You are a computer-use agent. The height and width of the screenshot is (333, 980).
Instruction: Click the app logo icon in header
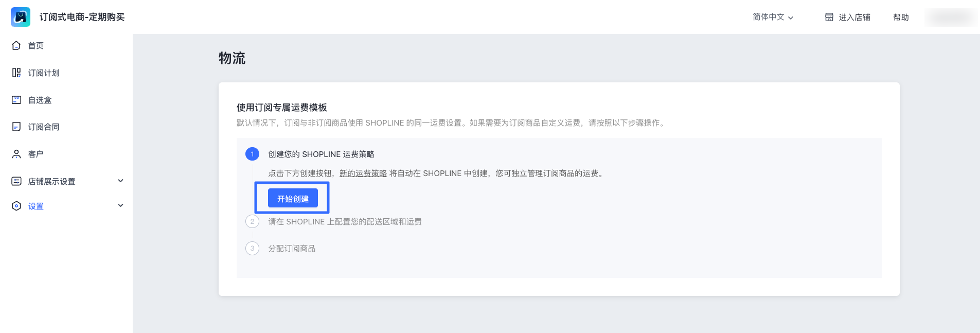tap(21, 17)
